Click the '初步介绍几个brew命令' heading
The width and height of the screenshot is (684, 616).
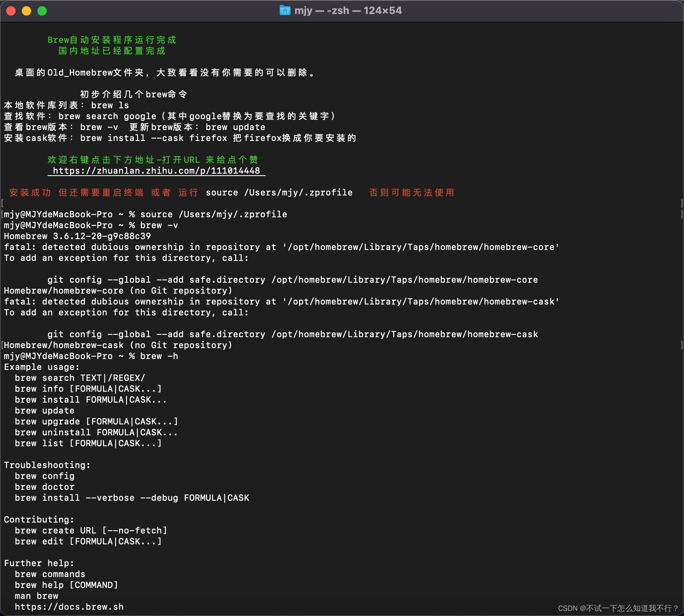pos(134,95)
